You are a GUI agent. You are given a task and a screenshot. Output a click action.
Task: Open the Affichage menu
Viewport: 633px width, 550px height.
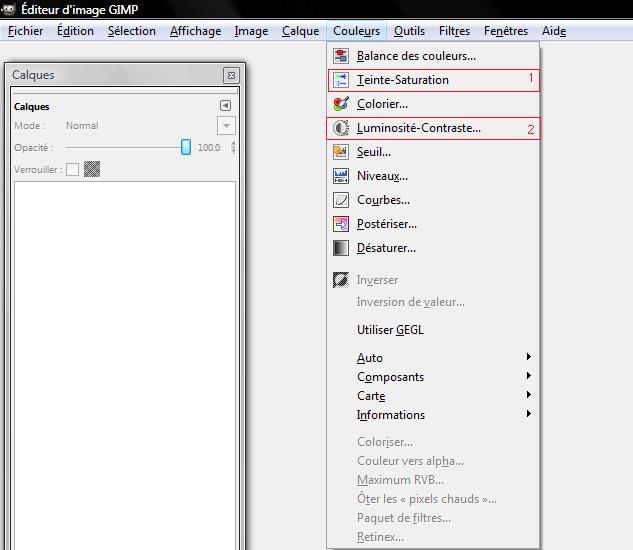[195, 31]
